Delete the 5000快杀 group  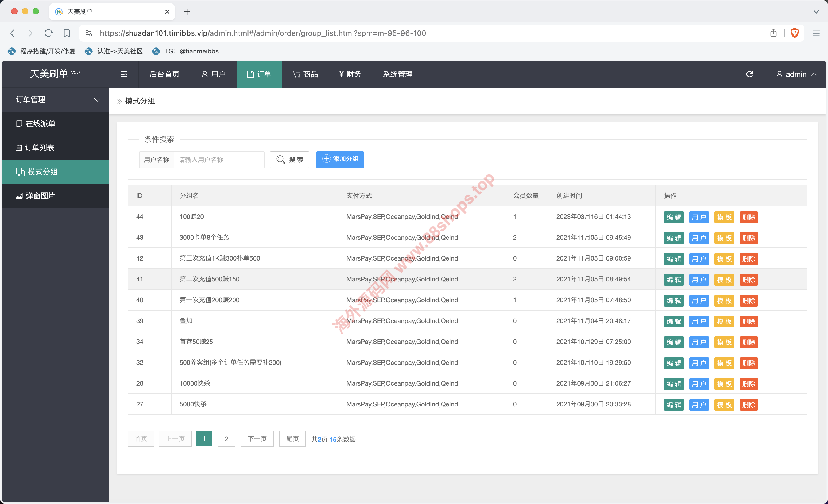coord(748,405)
